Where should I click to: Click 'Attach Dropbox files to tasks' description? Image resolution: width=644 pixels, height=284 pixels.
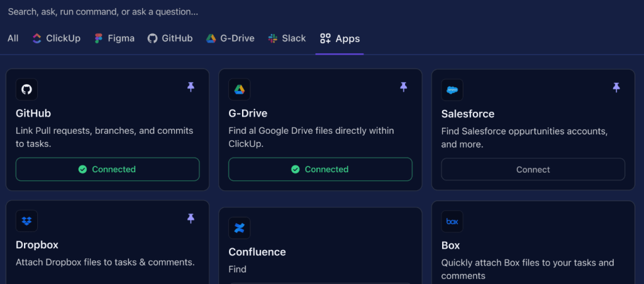105,262
